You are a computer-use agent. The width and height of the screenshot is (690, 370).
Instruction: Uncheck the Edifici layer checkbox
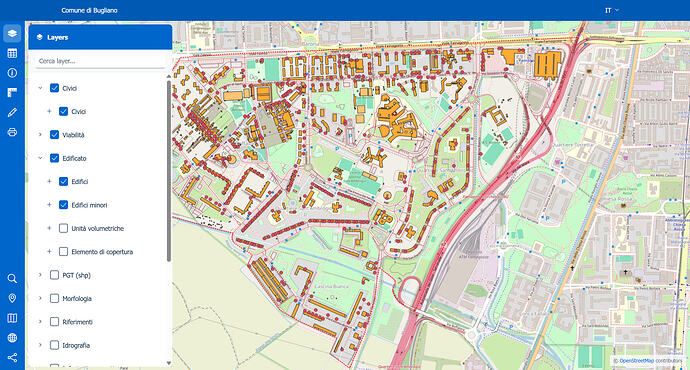tap(63, 181)
